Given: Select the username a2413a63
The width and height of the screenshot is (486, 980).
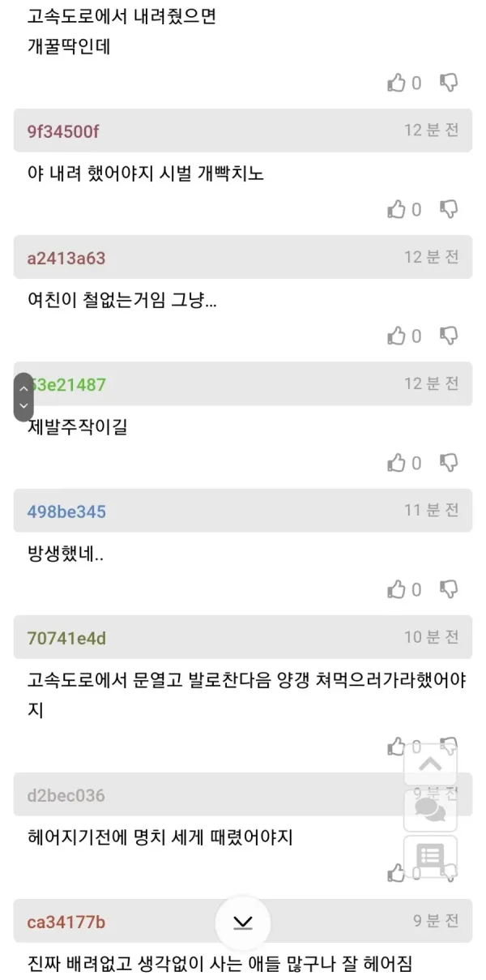Looking at the screenshot, I should (x=66, y=259).
